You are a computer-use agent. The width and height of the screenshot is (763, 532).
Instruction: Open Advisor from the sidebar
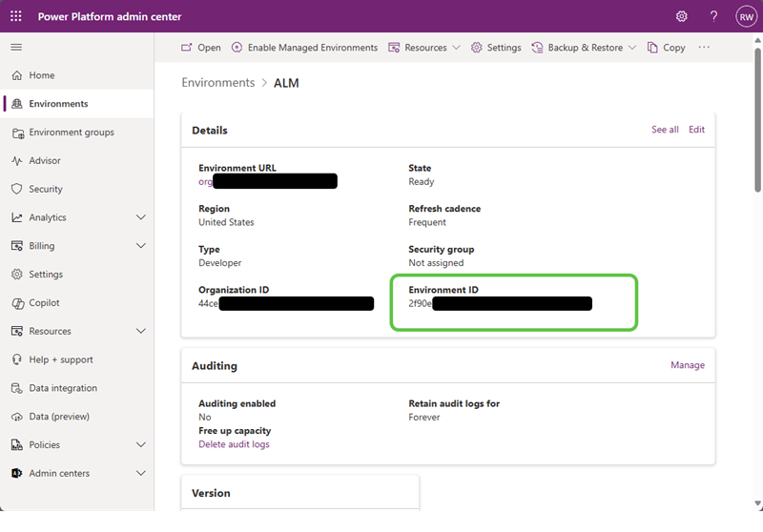point(45,160)
